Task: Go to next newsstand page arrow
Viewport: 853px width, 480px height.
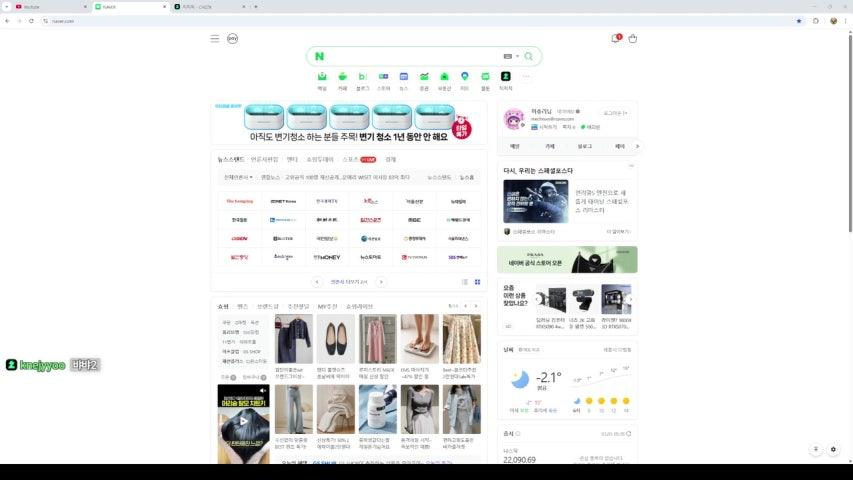Action: tap(381, 282)
